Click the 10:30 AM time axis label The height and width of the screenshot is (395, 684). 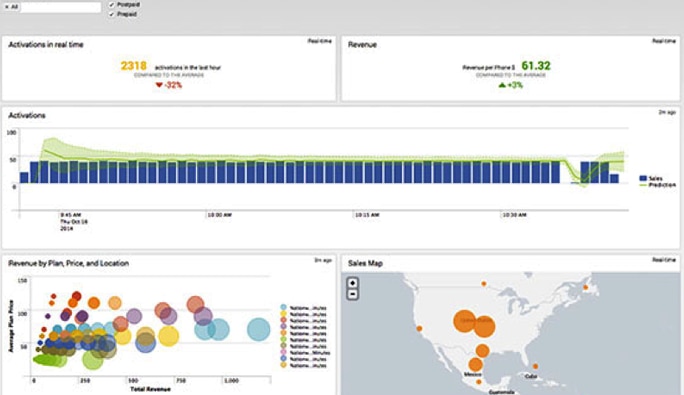pyautogui.click(x=515, y=215)
